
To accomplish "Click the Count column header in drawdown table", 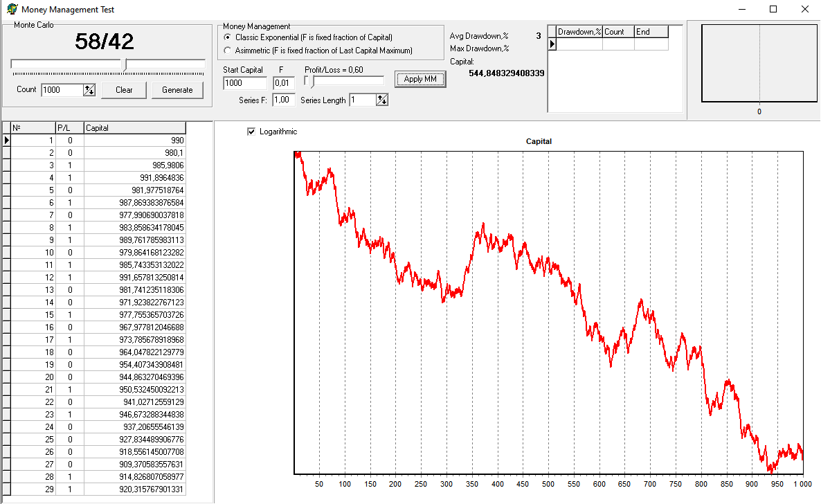I will coord(618,32).
